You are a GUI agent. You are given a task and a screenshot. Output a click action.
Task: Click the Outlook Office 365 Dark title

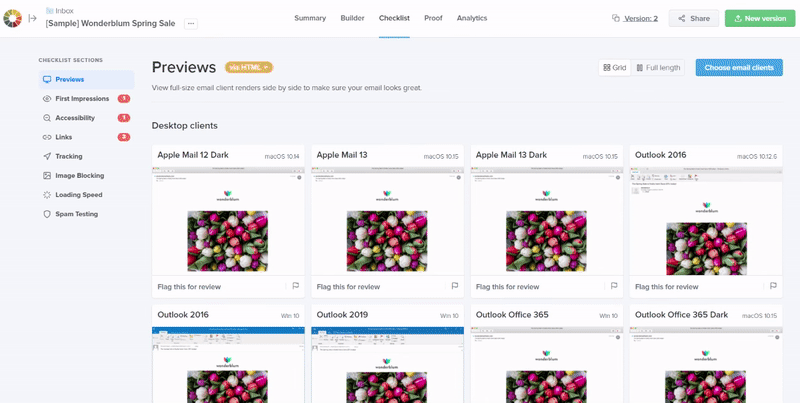[681, 315]
